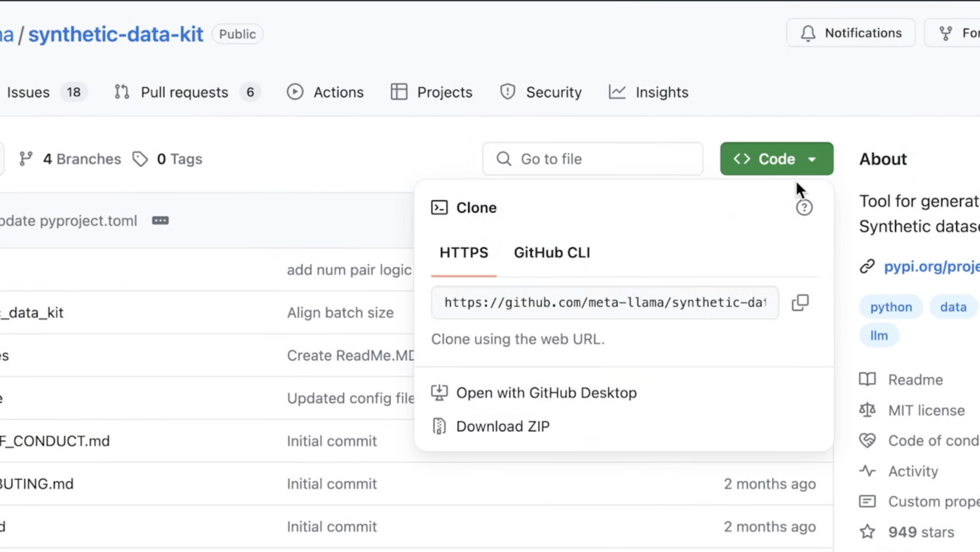Click the Readme book icon
The height and width of the screenshot is (552, 980).
pos(868,379)
